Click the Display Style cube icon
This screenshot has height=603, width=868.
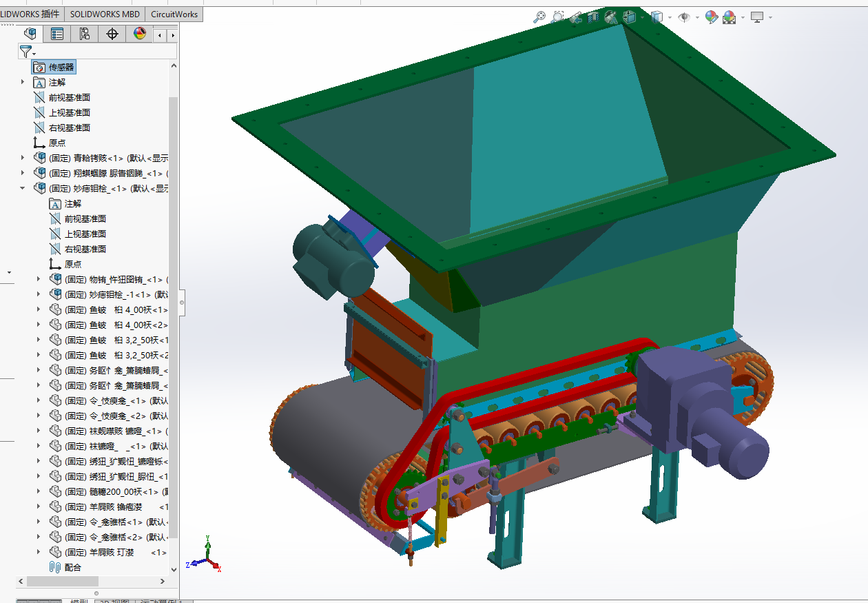point(657,17)
